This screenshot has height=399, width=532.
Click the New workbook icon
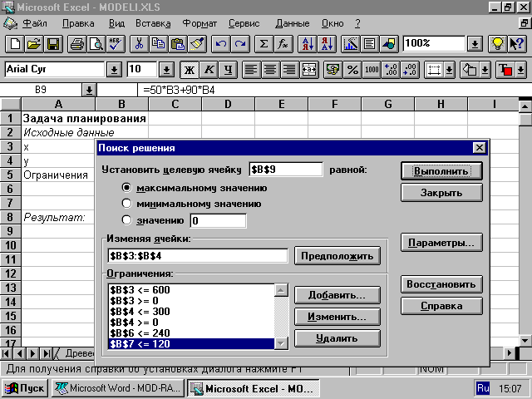(x=15, y=44)
